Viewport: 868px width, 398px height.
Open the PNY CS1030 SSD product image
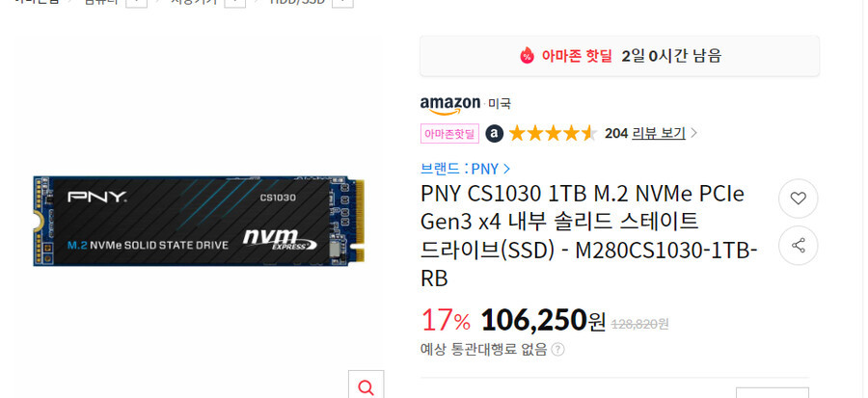coord(199,221)
